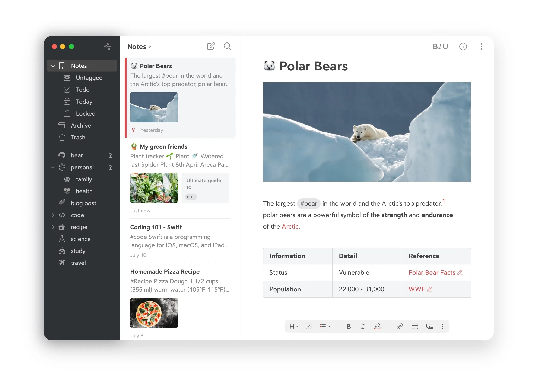Click the Insert table icon in toolbar
The height and width of the screenshot is (392, 537).
pos(415,326)
